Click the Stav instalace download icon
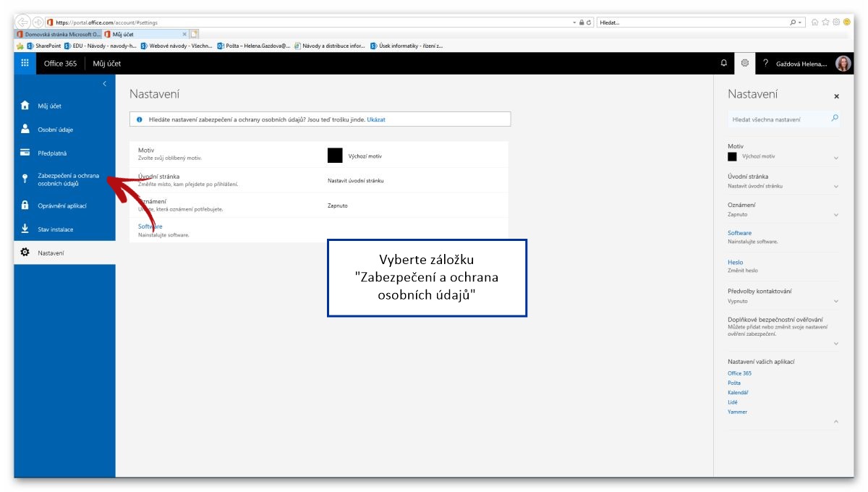The width and height of the screenshot is (868, 492). click(x=25, y=229)
